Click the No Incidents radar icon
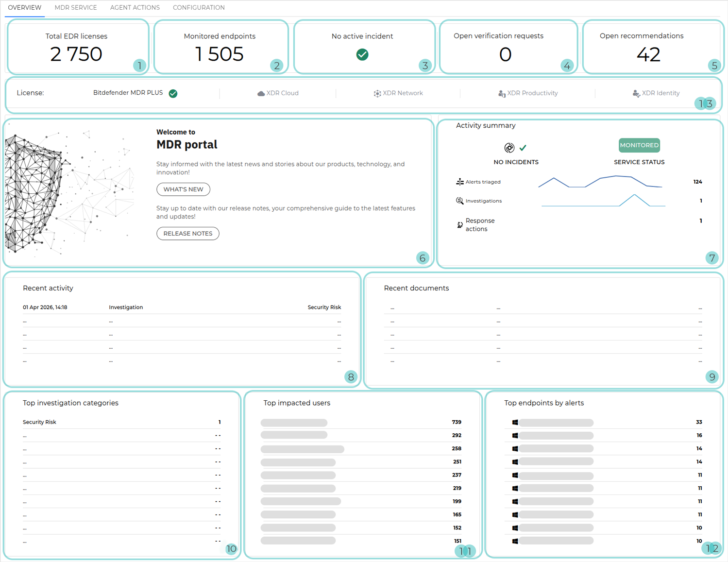728x562 pixels. click(x=509, y=148)
